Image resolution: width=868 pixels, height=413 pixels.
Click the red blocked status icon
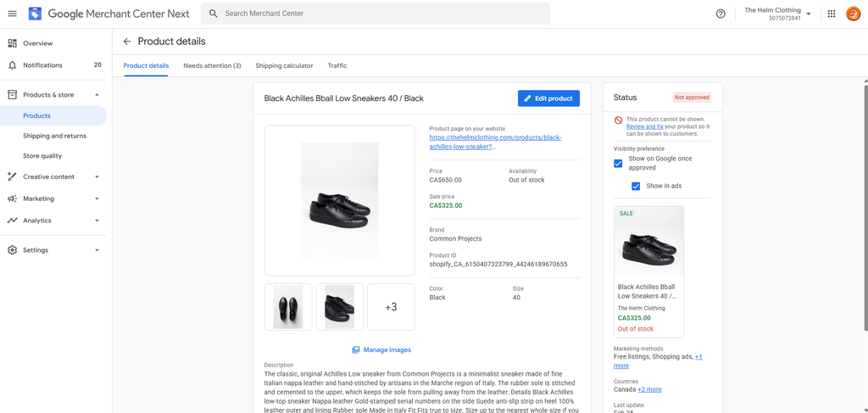click(x=618, y=120)
